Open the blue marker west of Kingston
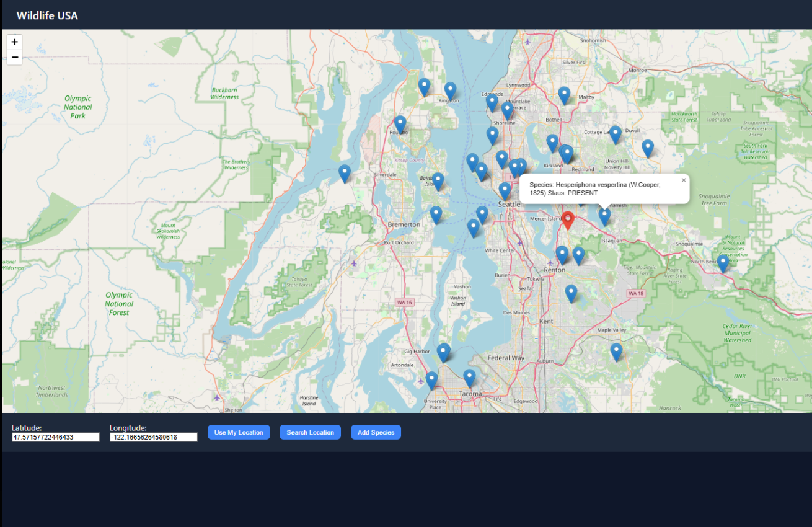This screenshot has height=527, width=812. point(424,87)
